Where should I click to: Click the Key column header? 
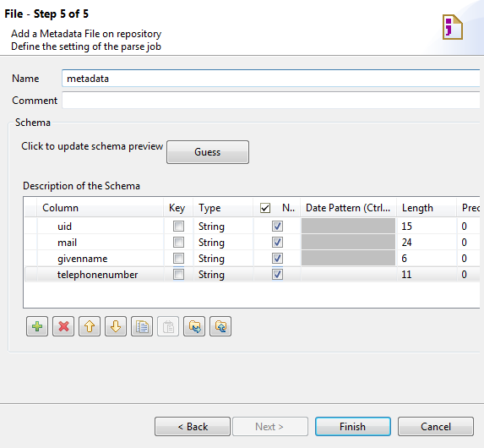[x=177, y=208]
